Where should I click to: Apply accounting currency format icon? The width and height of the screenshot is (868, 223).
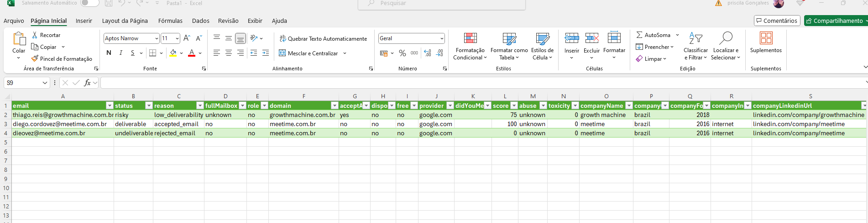point(384,53)
